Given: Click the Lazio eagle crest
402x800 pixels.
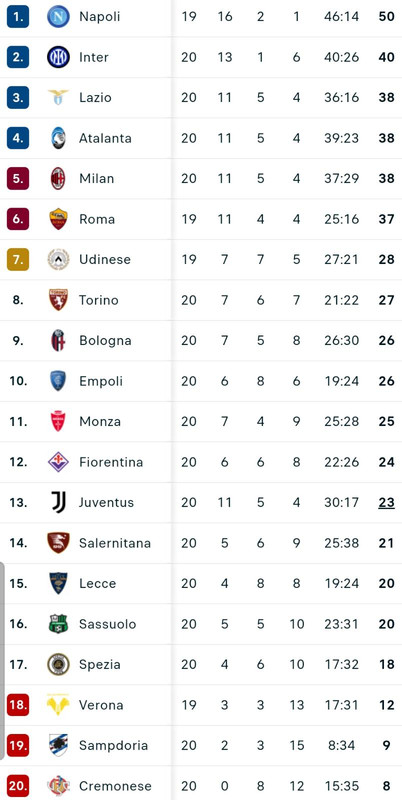Looking at the screenshot, I should [58, 97].
